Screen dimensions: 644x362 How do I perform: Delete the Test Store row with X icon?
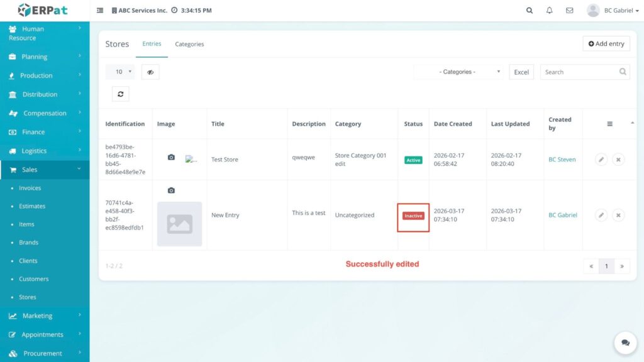pyautogui.click(x=618, y=160)
